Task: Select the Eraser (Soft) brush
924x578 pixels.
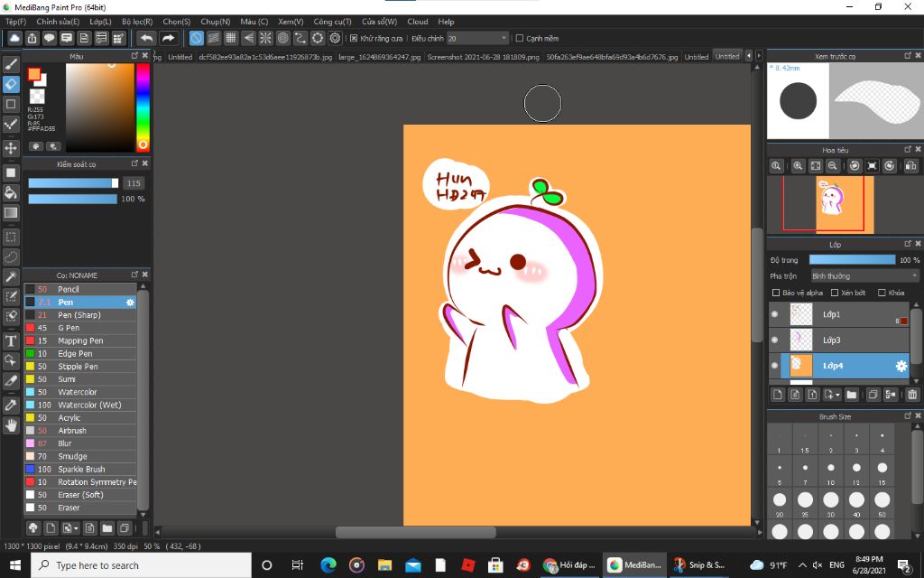Action: (x=80, y=495)
